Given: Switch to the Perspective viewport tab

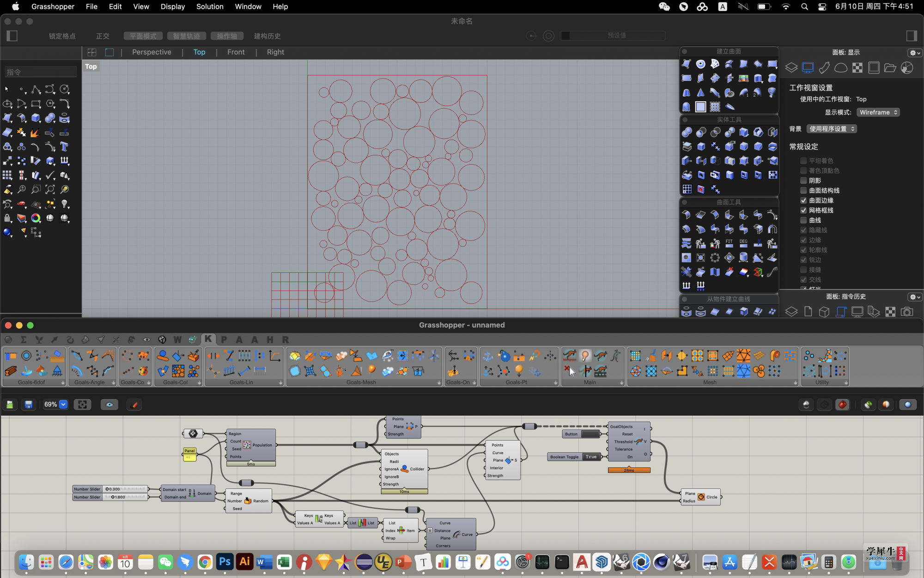Looking at the screenshot, I should pyautogui.click(x=152, y=52).
